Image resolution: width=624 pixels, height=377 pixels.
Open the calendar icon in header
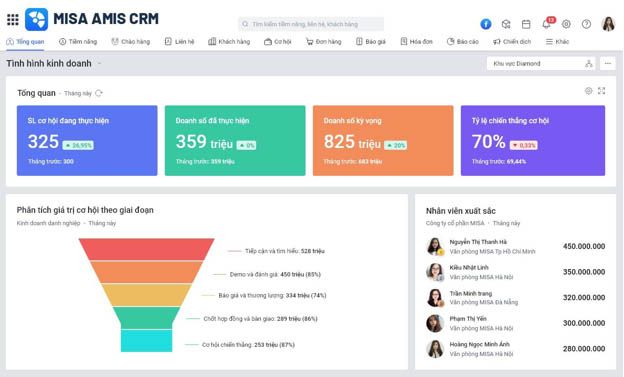coord(526,24)
